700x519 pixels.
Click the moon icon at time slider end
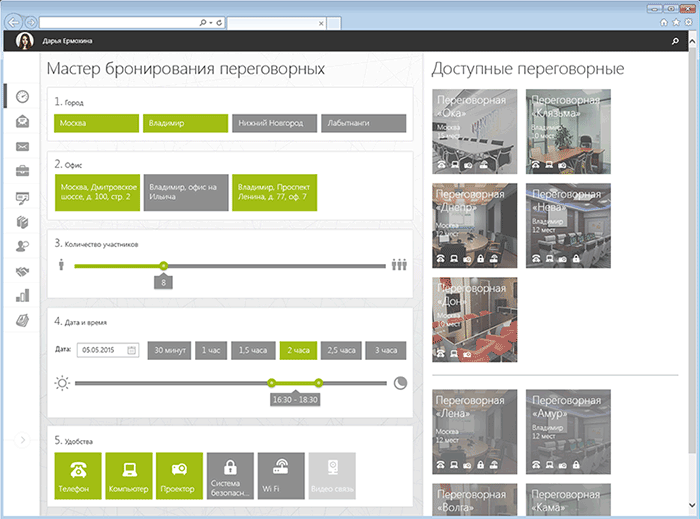[x=400, y=383]
